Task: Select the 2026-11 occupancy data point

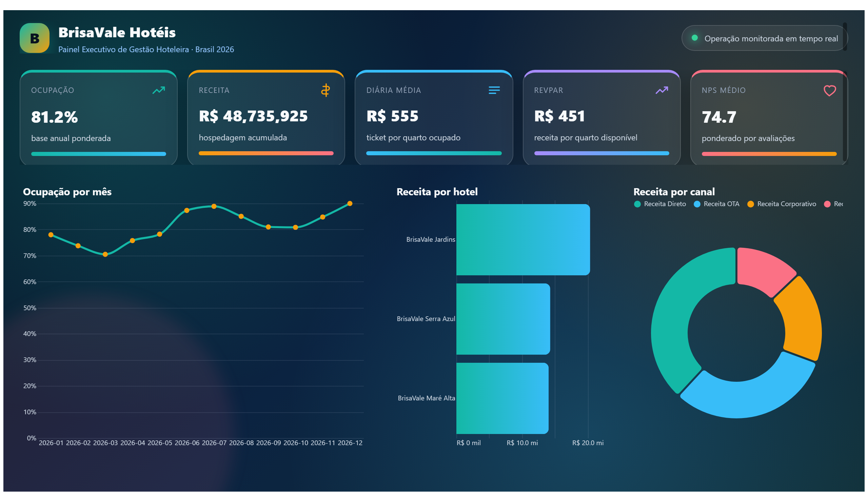Action: (323, 217)
